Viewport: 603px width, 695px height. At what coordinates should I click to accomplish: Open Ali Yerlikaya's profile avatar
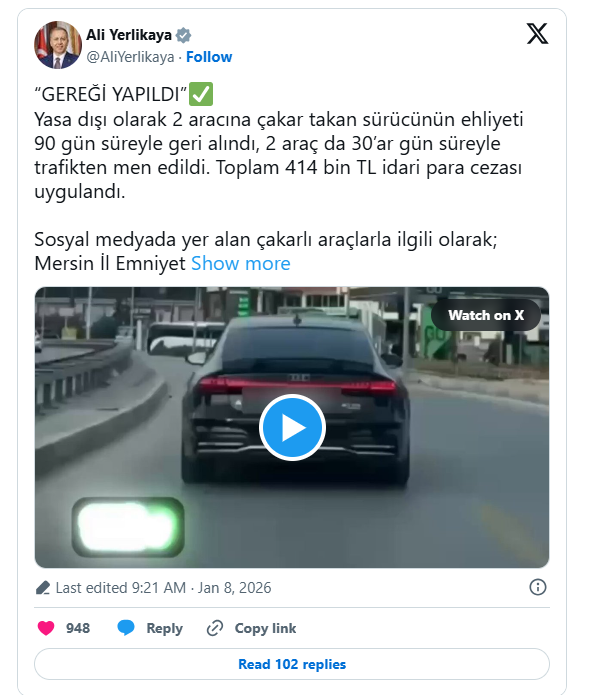[x=58, y=45]
